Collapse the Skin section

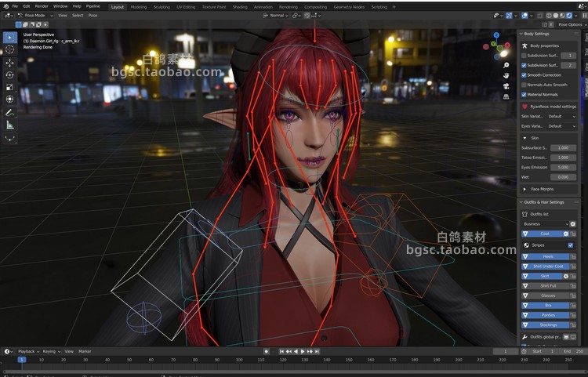(524, 138)
